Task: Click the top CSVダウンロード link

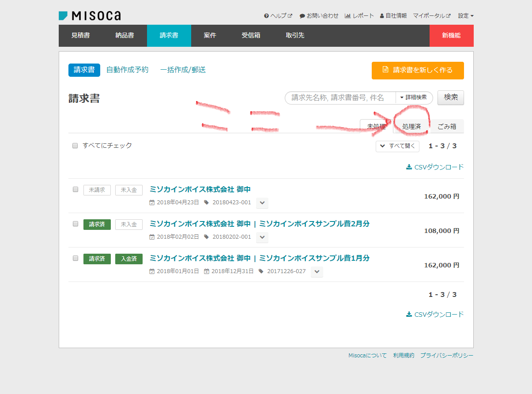Action: tap(435, 167)
